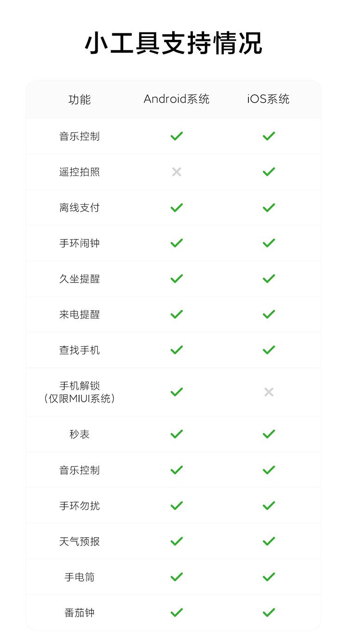Click the iOS checkmark for 天气预报
347x644 pixels.
(269, 541)
